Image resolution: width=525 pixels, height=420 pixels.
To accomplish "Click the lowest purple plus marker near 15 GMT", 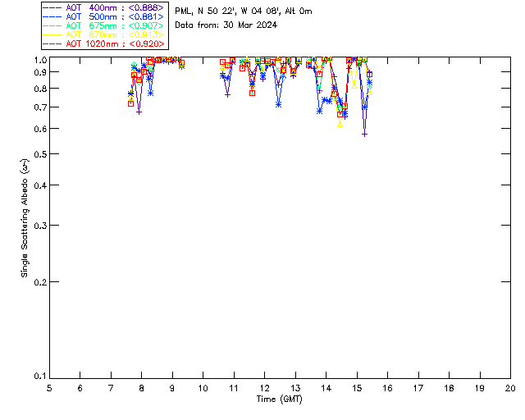I will tap(364, 134).
